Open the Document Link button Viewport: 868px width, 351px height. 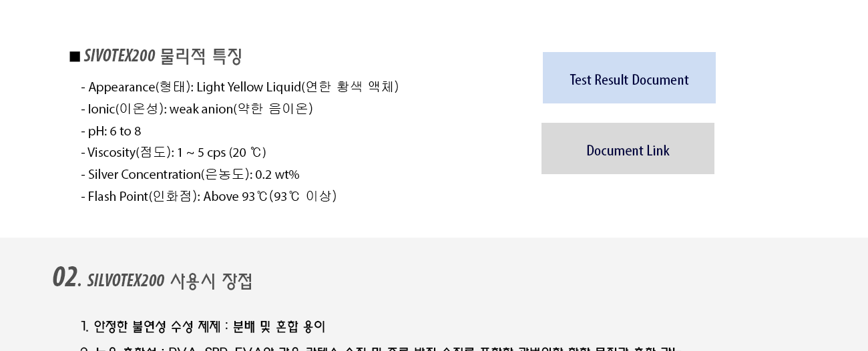point(628,149)
